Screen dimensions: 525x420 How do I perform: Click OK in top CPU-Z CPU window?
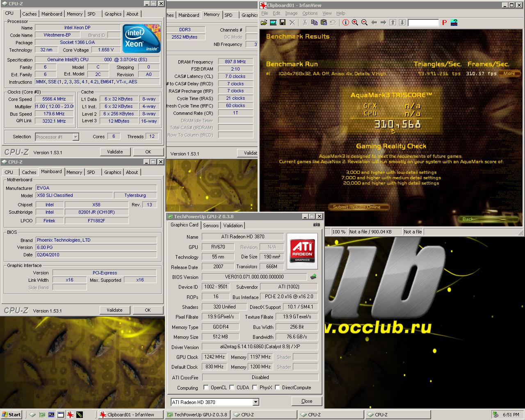(x=148, y=152)
